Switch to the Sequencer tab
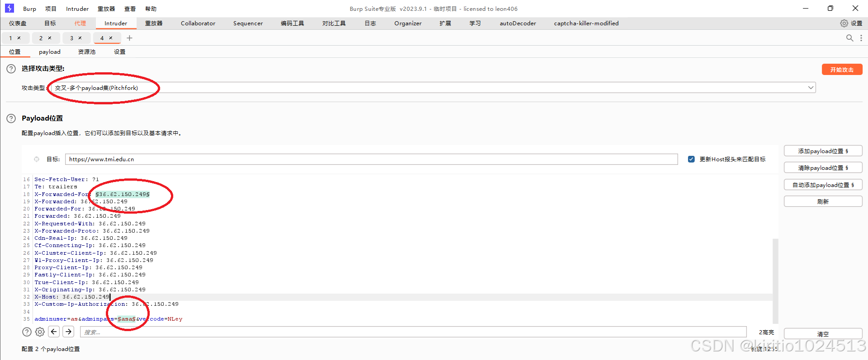 click(x=248, y=23)
